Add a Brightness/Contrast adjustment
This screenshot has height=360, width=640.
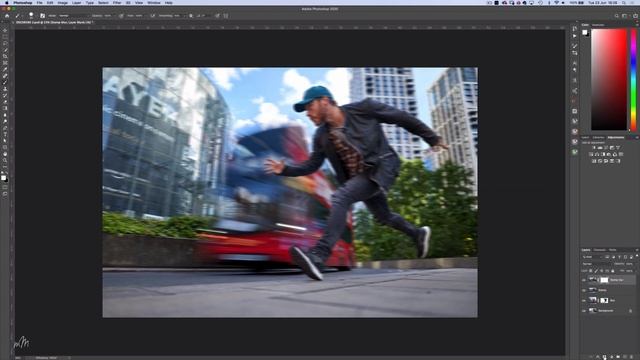[x=594, y=148]
